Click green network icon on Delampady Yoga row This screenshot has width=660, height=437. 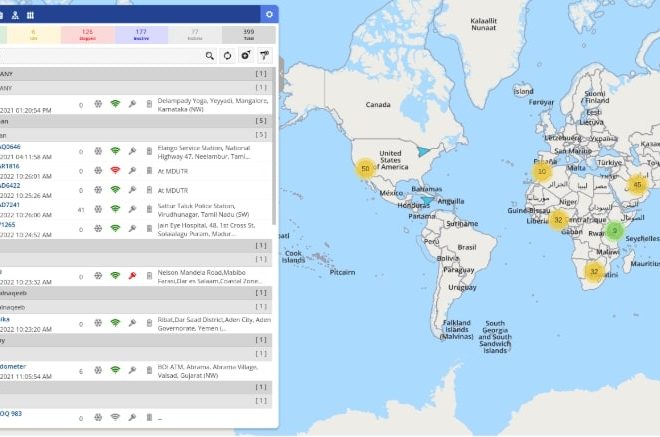115,103
